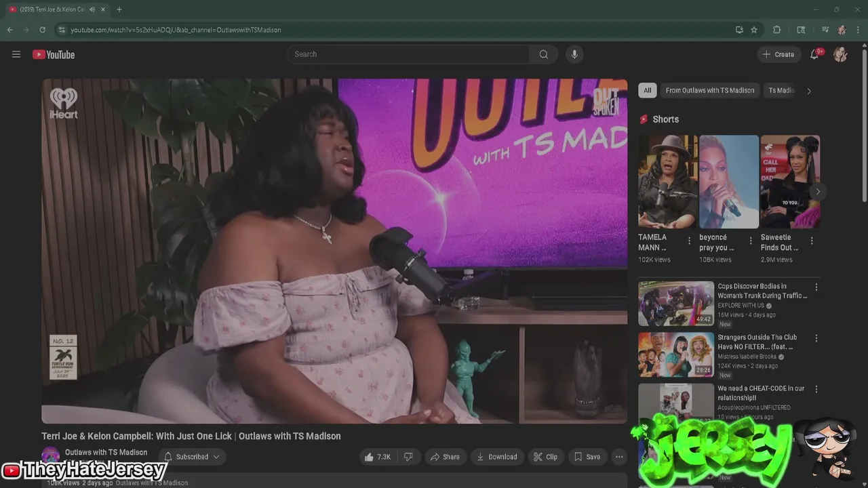The height and width of the screenshot is (488, 868).
Task: Go back with browser back arrow
Action: pyautogui.click(x=9, y=30)
